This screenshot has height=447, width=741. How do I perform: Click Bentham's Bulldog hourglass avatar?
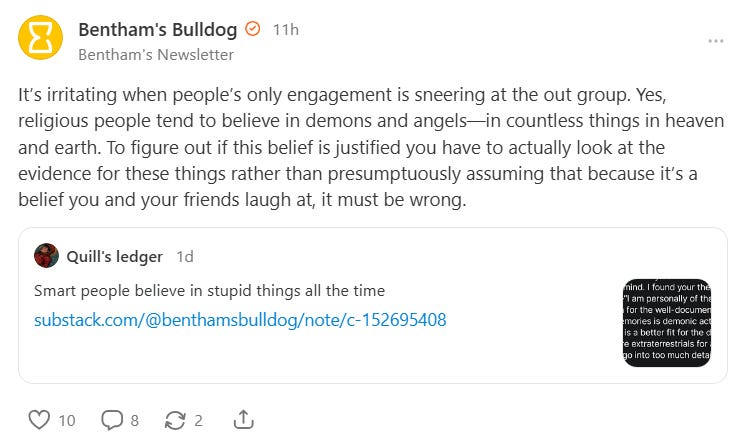(x=40, y=40)
